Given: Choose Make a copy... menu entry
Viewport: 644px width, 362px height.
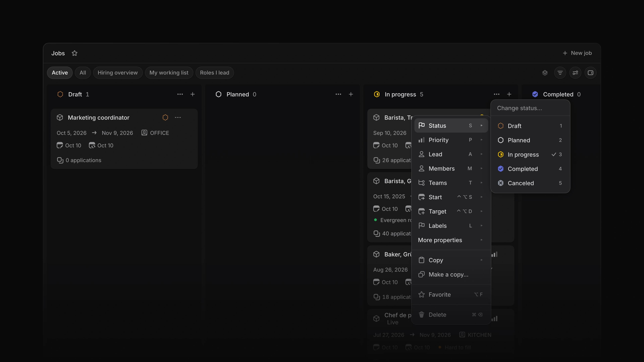Looking at the screenshot, I should (x=451, y=274).
